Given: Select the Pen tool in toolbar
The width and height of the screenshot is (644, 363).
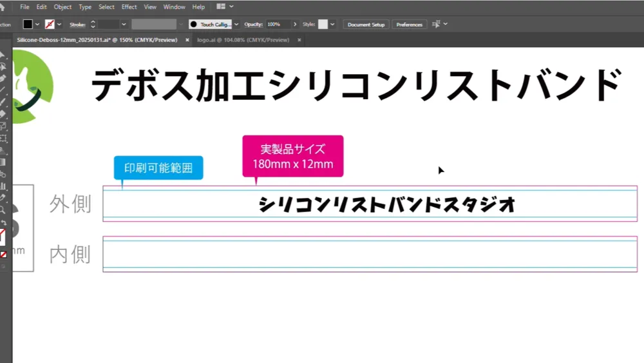Looking at the screenshot, I should pos(3,78).
